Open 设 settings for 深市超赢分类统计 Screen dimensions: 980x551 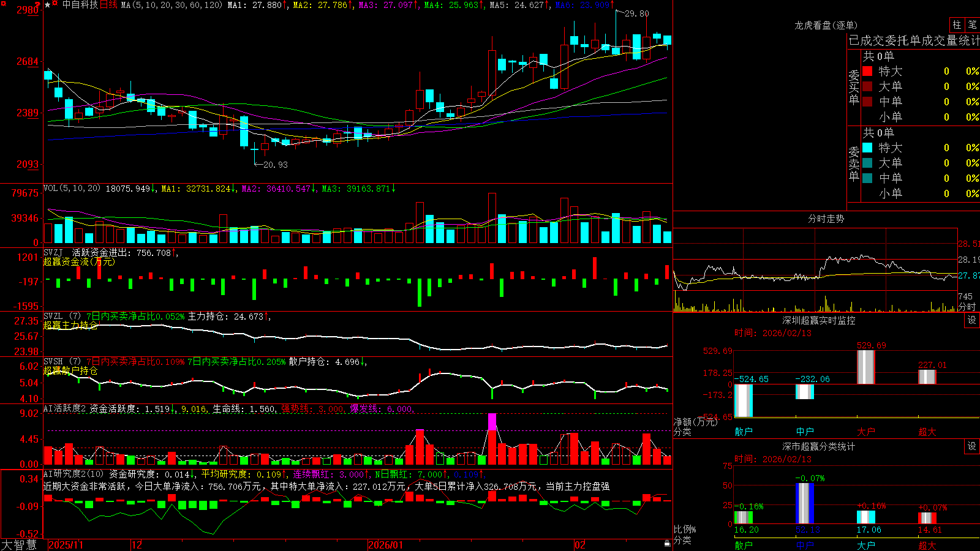click(972, 446)
